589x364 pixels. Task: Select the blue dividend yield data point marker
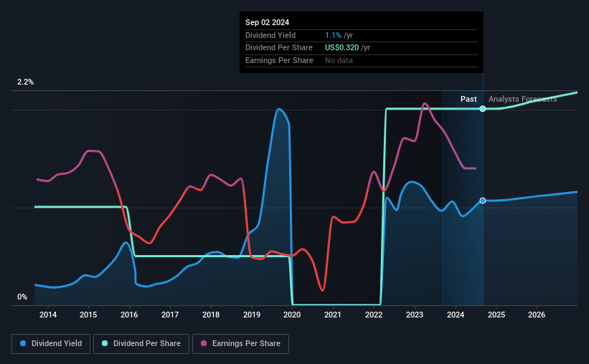click(x=483, y=201)
